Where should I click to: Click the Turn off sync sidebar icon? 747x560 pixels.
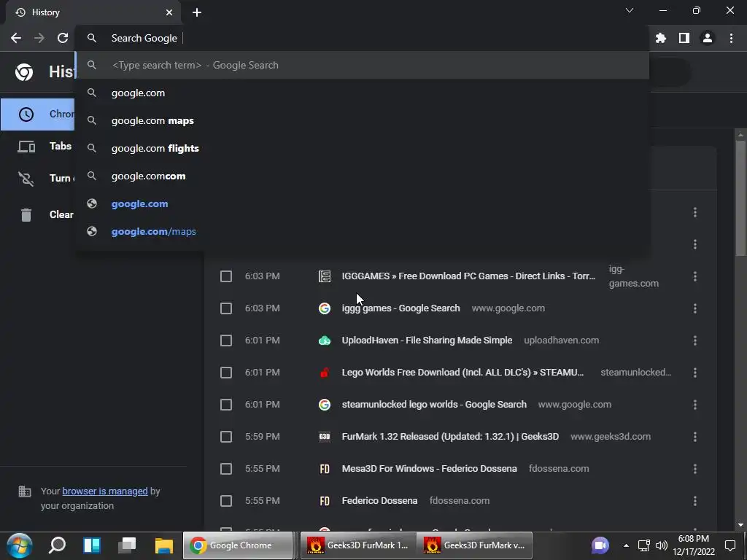(26, 179)
